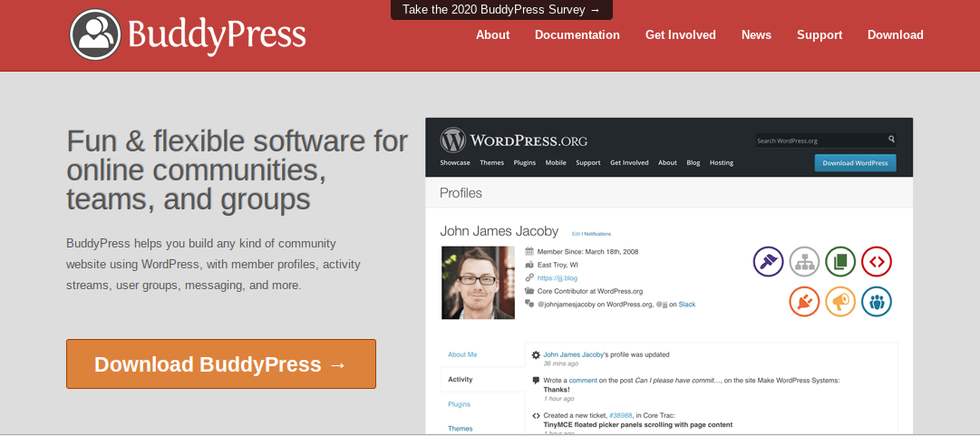Click the code icon beside Created a new ticket

tap(536, 415)
